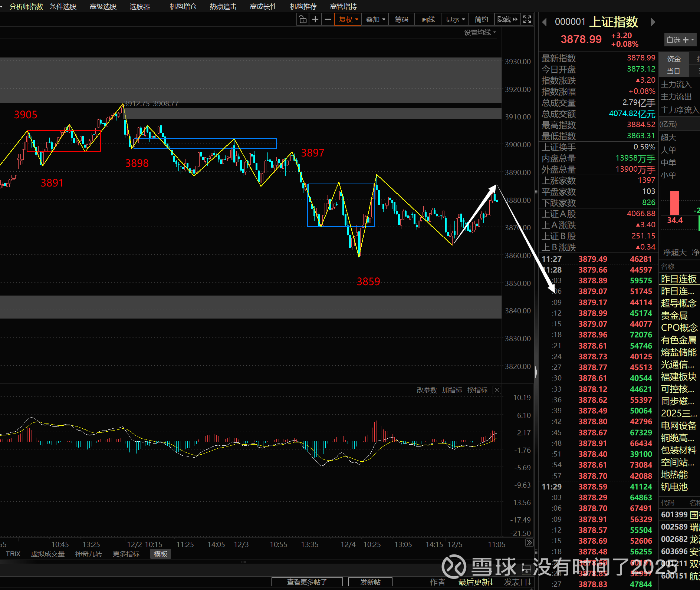Click the 上涨家数 value 1397
The image size is (700, 590).
pyautogui.click(x=647, y=180)
